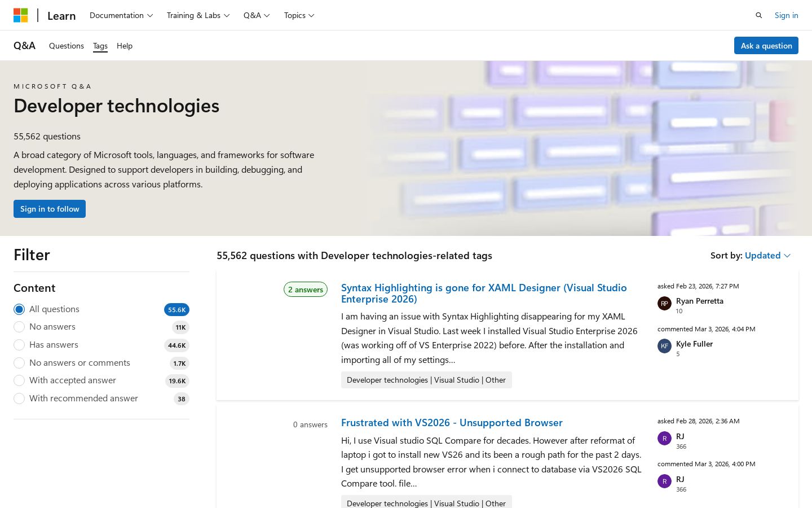
Task: Open Frustrated with VS2026 question link
Action: pos(452,423)
